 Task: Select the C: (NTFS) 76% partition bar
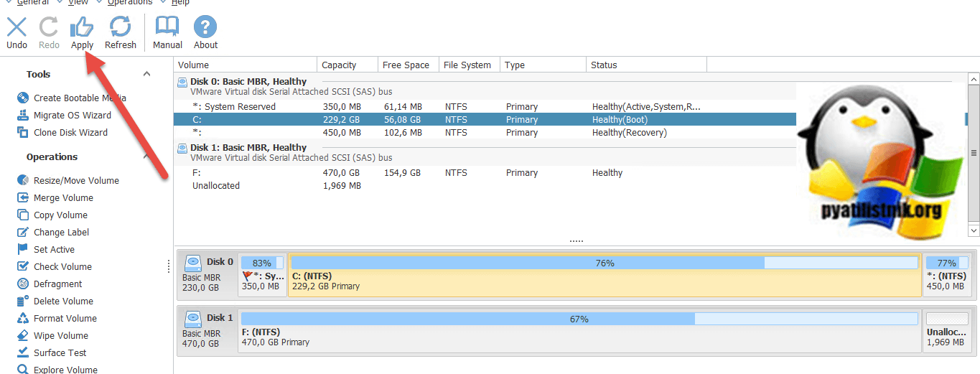(605, 274)
